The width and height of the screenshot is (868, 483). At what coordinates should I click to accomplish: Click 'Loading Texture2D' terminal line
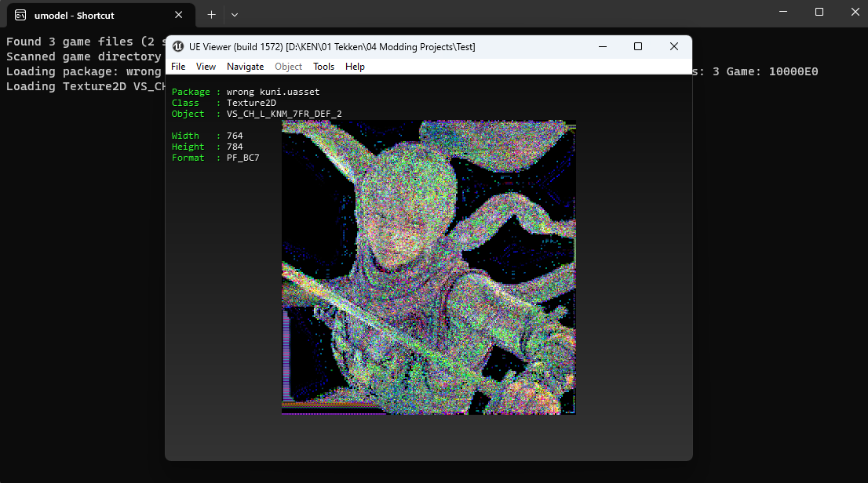[x=86, y=86]
